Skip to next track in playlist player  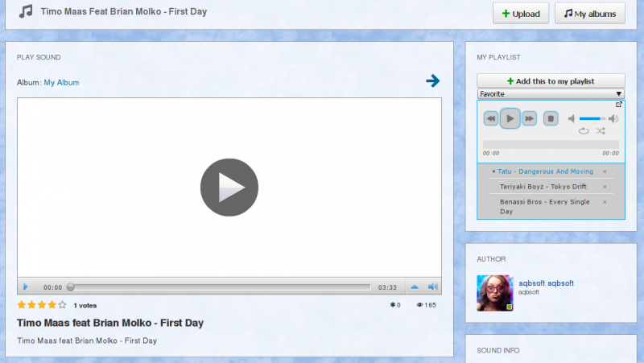530,118
